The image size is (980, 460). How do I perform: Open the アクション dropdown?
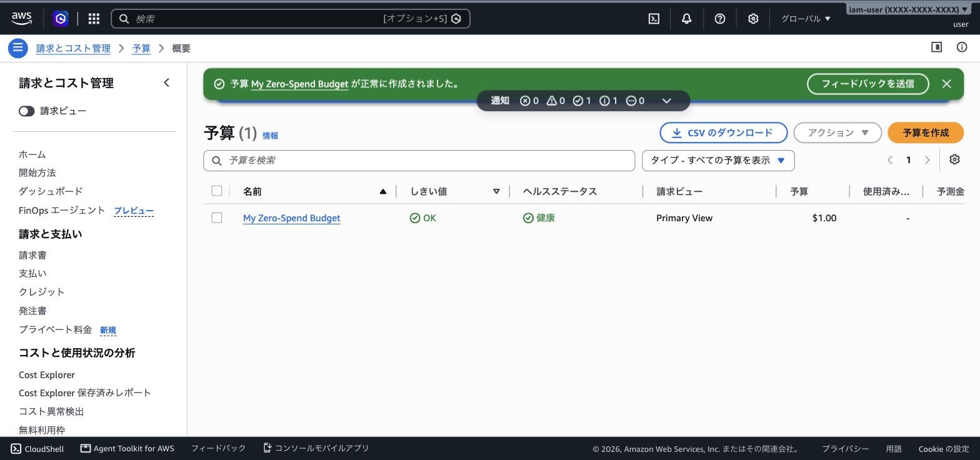[x=837, y=132]
